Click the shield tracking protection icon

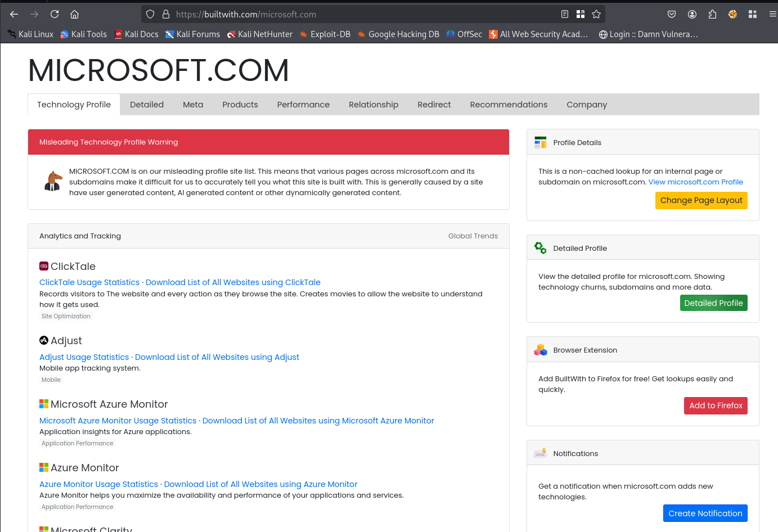(x=150, y=14)
